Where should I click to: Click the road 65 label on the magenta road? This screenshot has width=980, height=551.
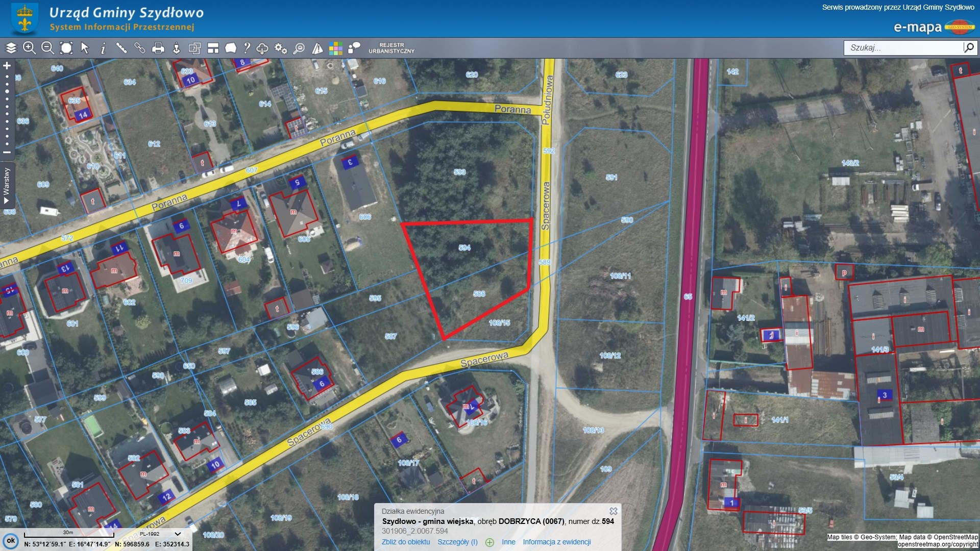point(688,296)
